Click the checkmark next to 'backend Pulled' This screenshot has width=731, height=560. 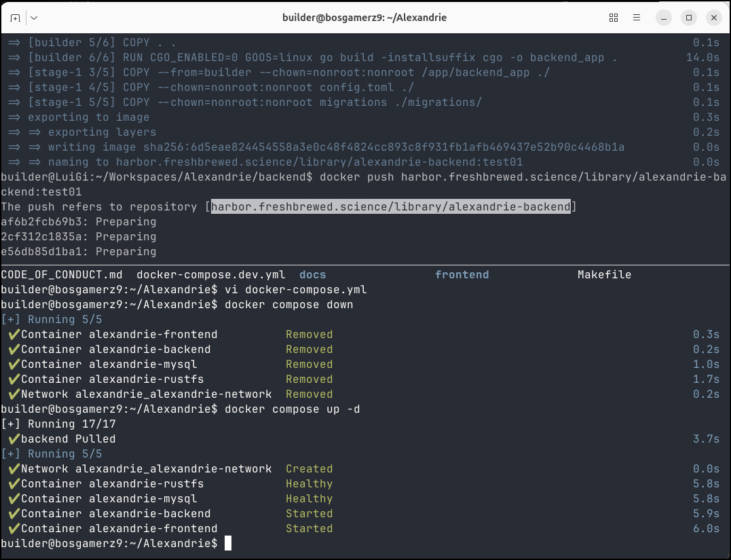[x=14, y=439]
